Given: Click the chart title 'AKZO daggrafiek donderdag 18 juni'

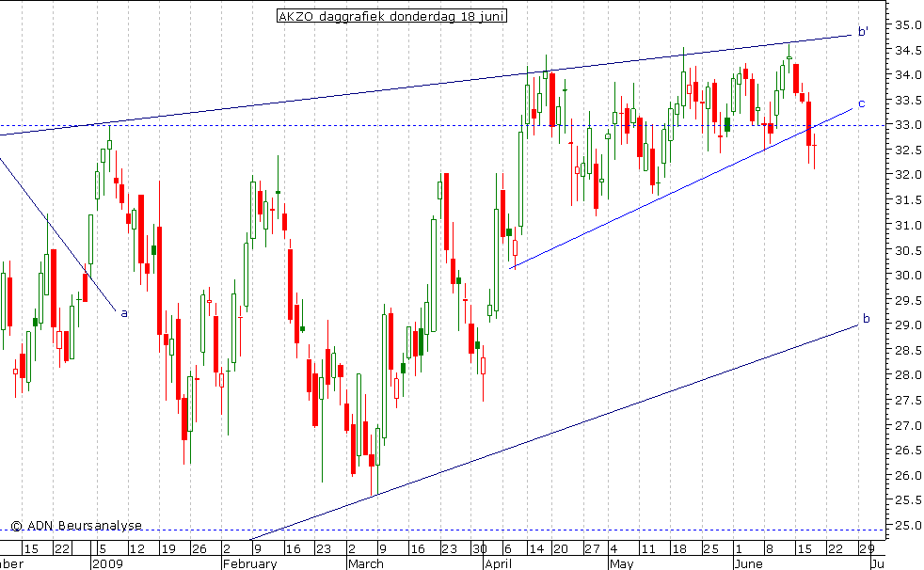Looking at the screenshot, I should point(391,16).
